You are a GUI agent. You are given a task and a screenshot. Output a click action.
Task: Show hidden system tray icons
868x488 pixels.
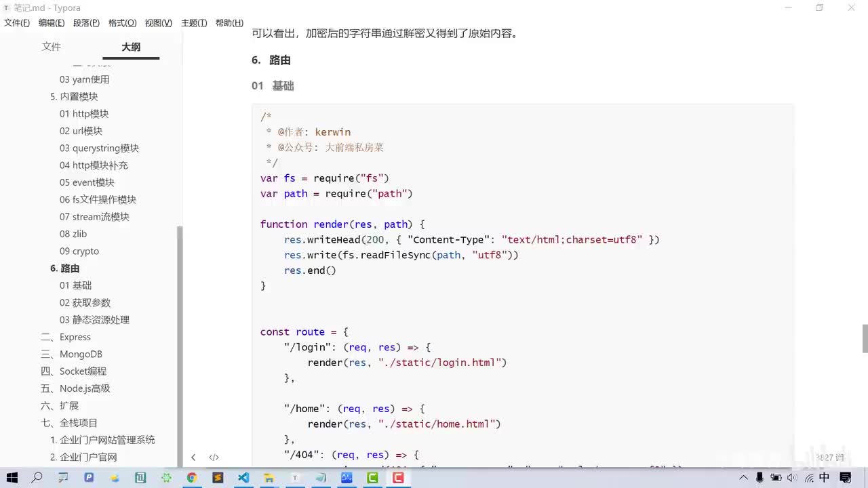tap(745, 478)
